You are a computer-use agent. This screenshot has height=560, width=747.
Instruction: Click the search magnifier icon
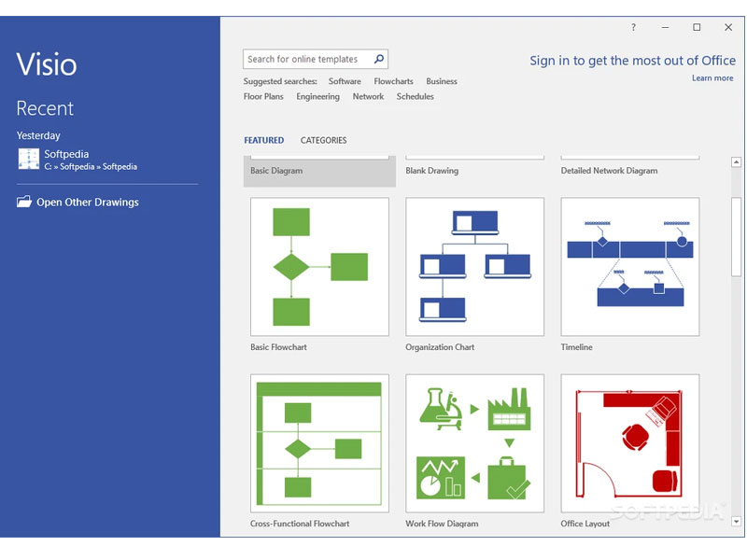click(379, 59)
